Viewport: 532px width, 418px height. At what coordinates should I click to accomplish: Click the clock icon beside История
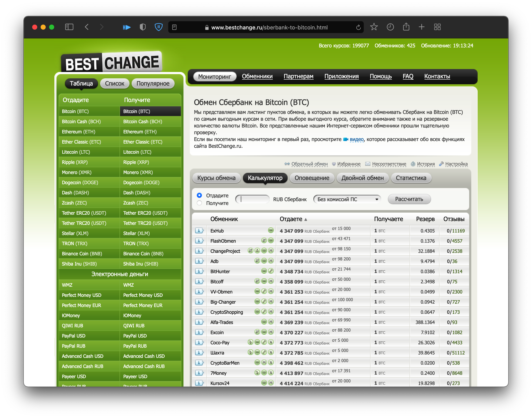coord(413,164)
